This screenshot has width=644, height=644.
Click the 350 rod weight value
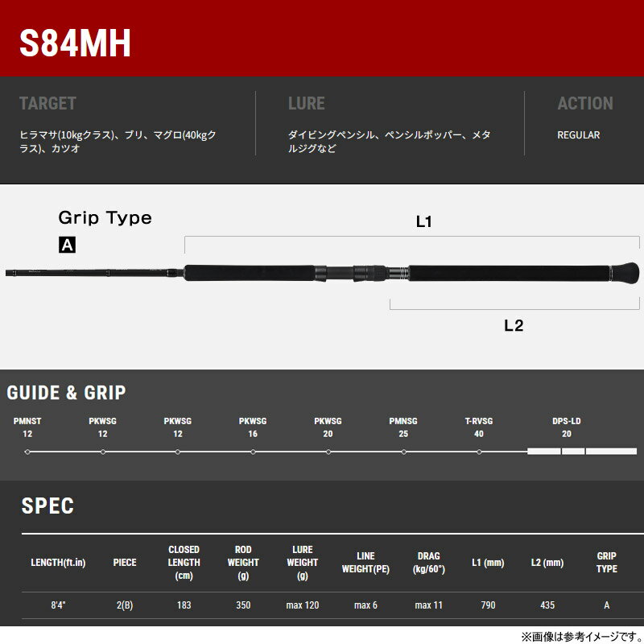pos(243,605)
